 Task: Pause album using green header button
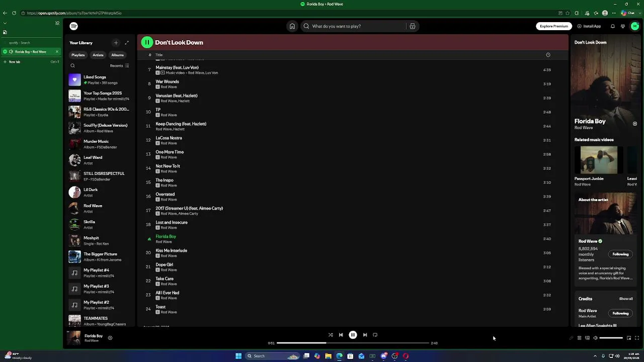pos(147,42)
